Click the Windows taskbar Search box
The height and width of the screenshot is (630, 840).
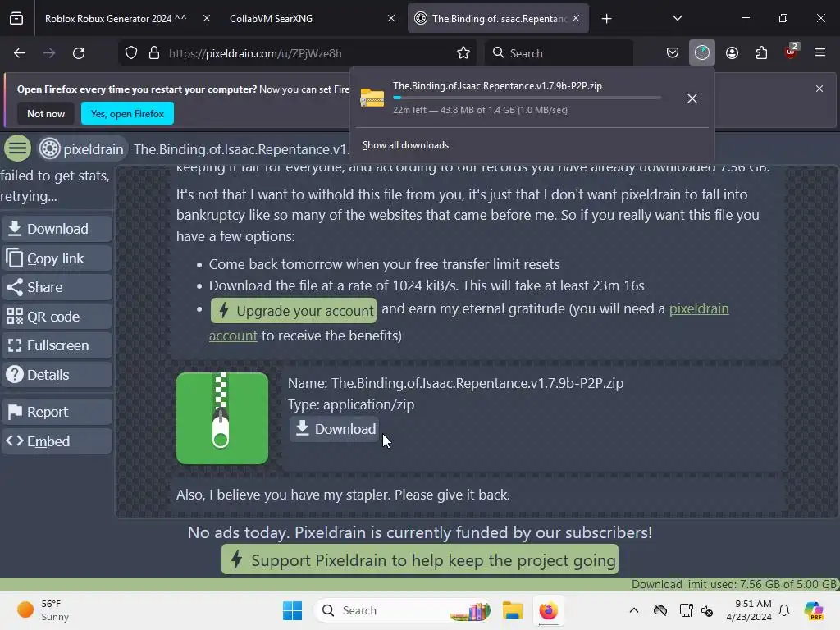coord(404,610)
